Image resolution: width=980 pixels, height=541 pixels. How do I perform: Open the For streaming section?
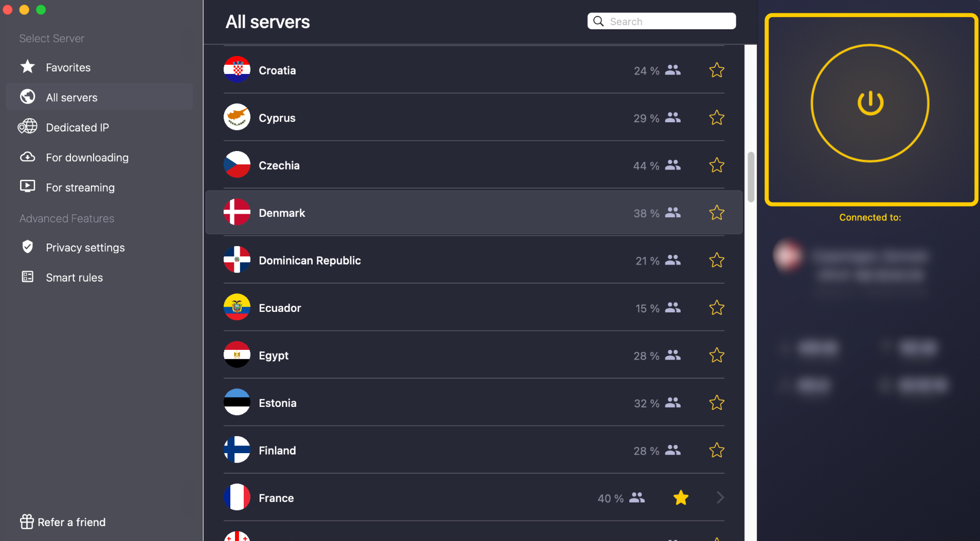[80, 187]
